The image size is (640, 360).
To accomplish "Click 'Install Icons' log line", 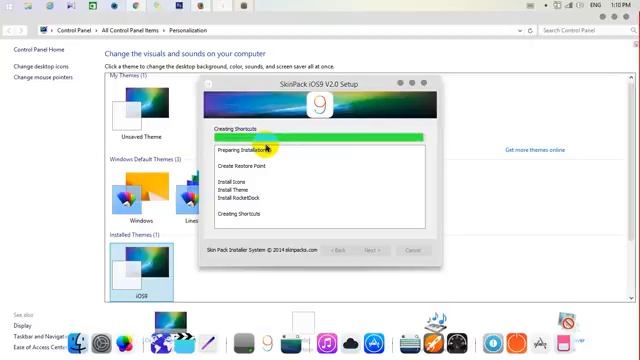I will [231, 182].
